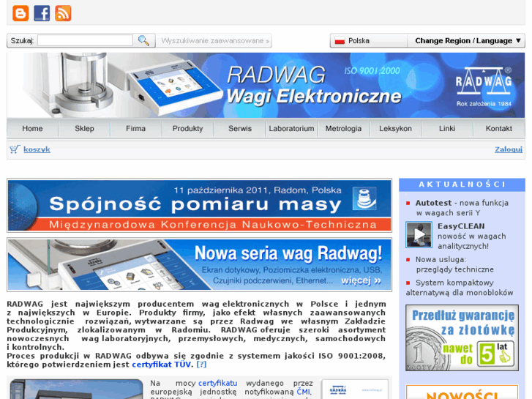Click więcej link in new series banner
The width and height of the screenshot is (532, 399).
click(361, 281)
